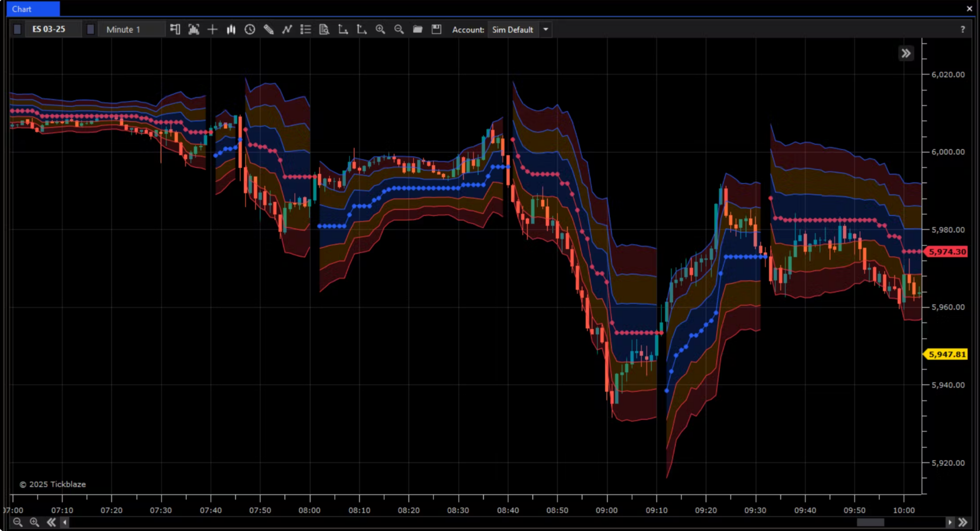Toggle the Minute 1 timeframe checkbox
Screen dimensions: 980x531
pyautogui.click(x=90, y=29)
